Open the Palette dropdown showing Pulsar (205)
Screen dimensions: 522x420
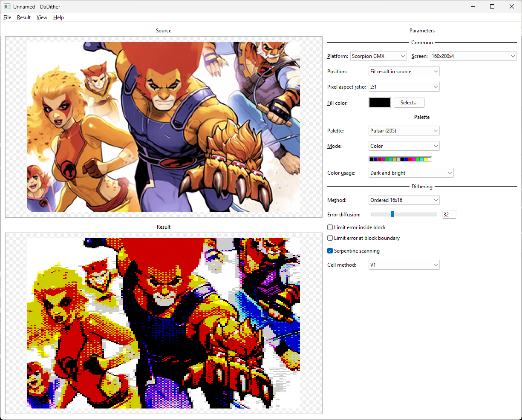point(404,131)
